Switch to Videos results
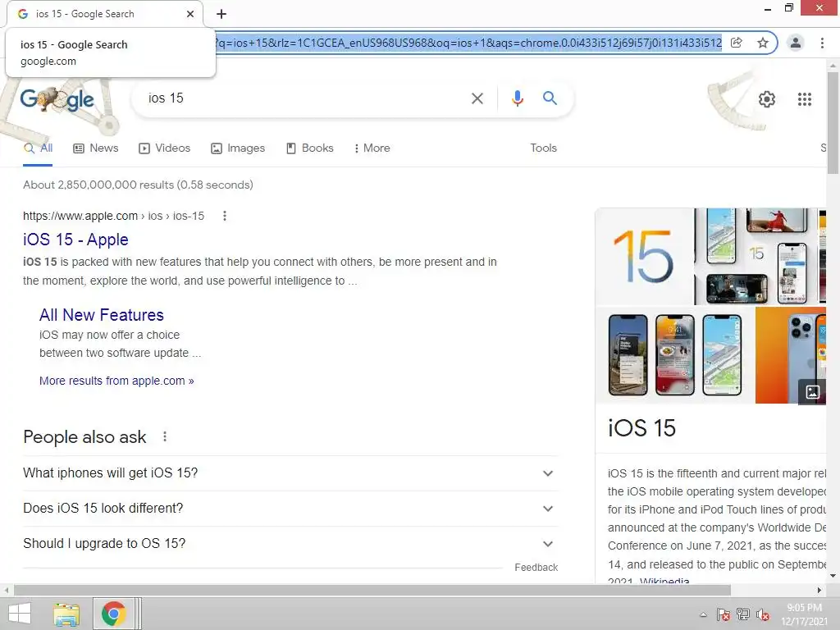840x630 pixels. [164, 148]
